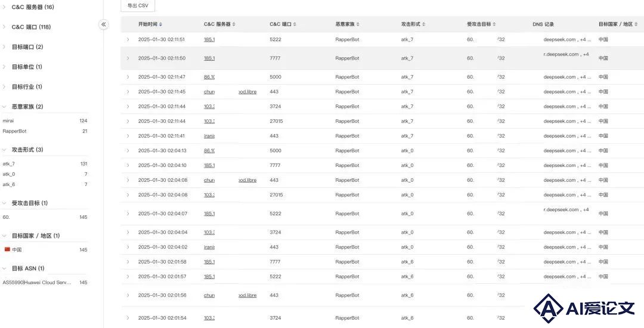Open the 86.1 server link in 02:11:47 row

(x=209, y=77)
